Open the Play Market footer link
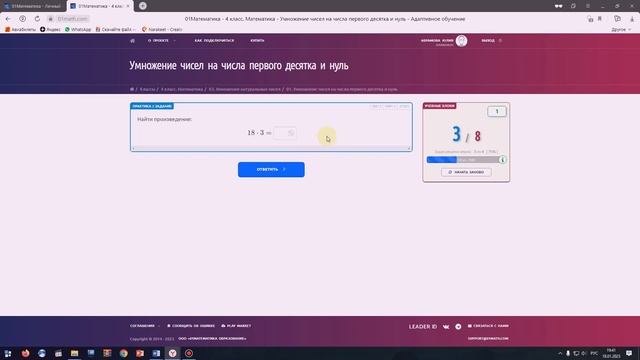 [236, 326]
